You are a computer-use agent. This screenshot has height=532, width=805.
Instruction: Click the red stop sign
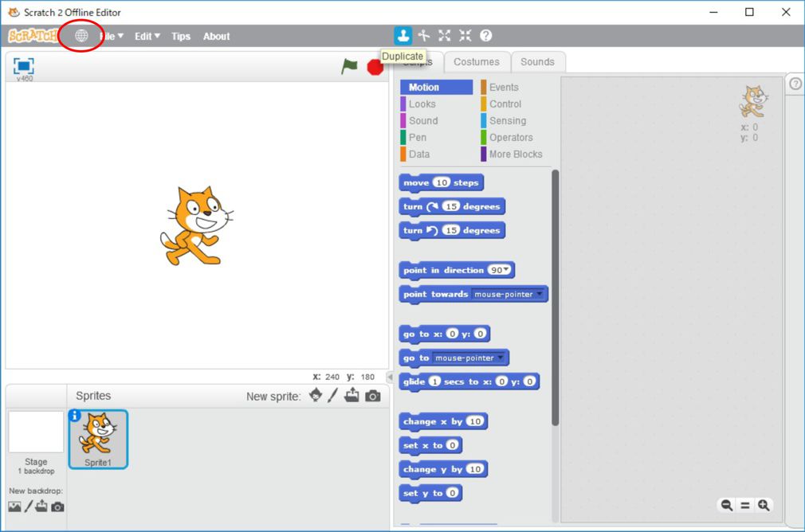click(x=375, y=67)
